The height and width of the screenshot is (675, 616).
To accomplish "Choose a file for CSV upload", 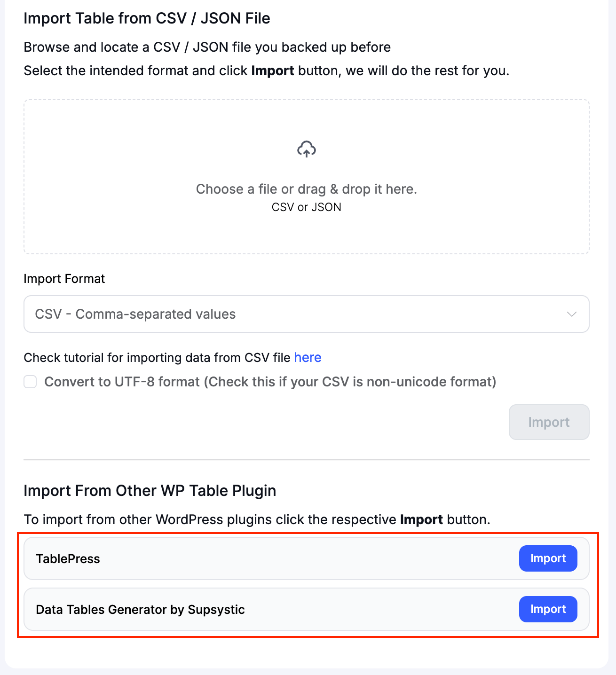I will pyautogui.click(x=306, y=189).
